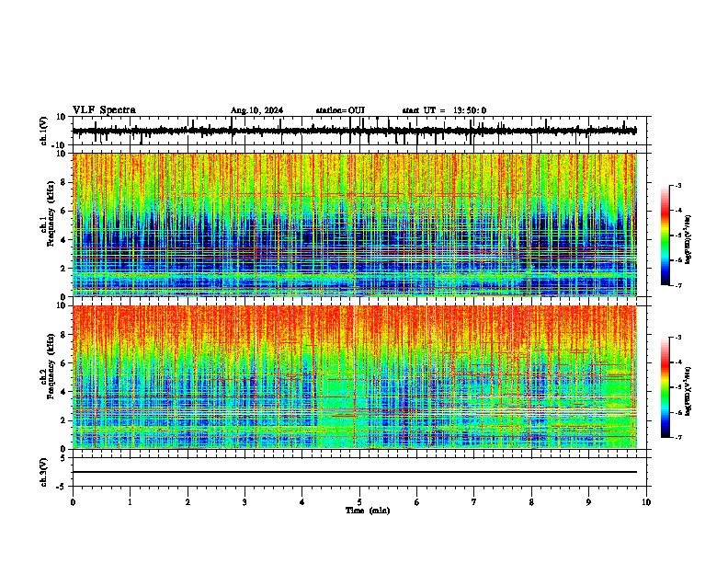Click the "-7" label on the ch.2 colorbar

677,437
